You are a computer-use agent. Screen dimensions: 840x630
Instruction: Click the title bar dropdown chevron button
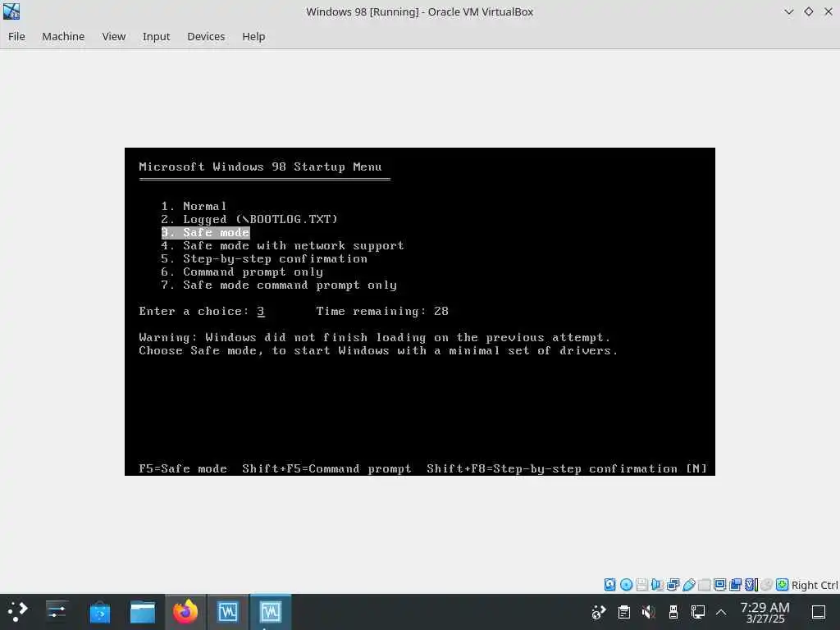point(788,11)
